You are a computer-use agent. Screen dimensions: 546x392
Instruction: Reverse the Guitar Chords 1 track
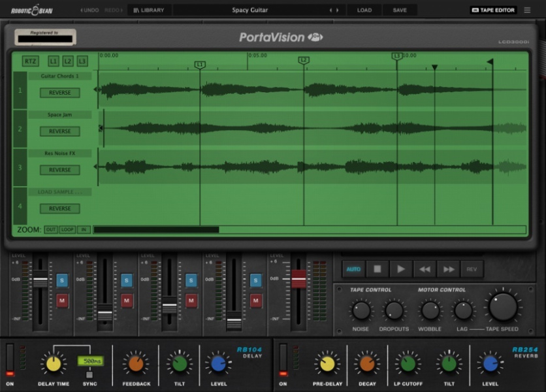[x=59, y=93]
